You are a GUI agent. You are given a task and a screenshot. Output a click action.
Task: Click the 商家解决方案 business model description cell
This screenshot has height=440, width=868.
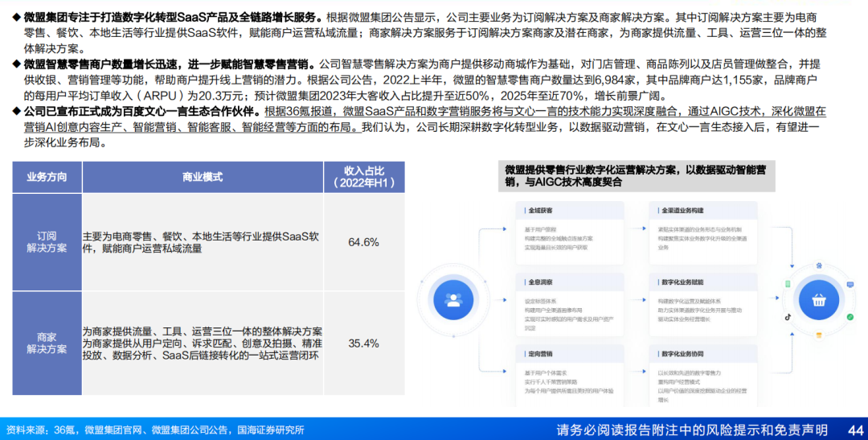(203, 343)
